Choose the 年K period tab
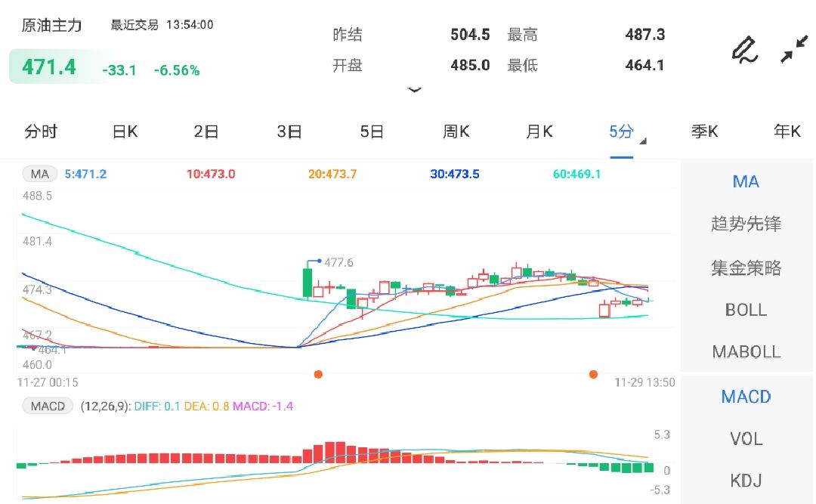816x504 pixels. tap(787, 132)
